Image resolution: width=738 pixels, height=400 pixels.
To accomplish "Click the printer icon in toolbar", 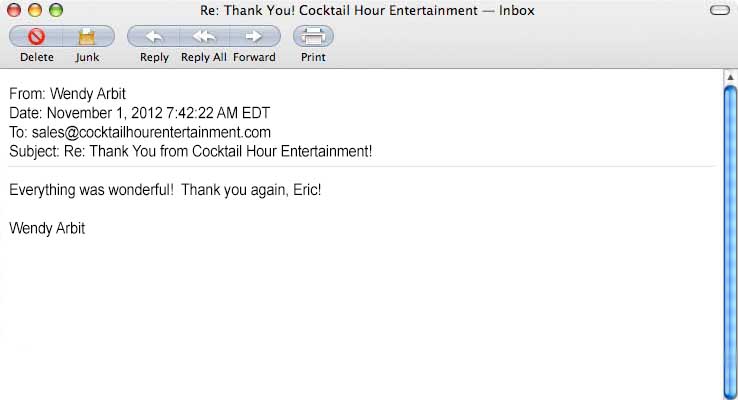I will [x=313, y=36].
